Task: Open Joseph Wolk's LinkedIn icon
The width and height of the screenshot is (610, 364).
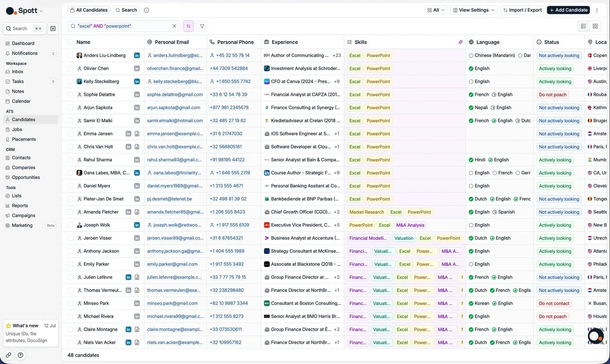Action: click(x=137, y=225)
